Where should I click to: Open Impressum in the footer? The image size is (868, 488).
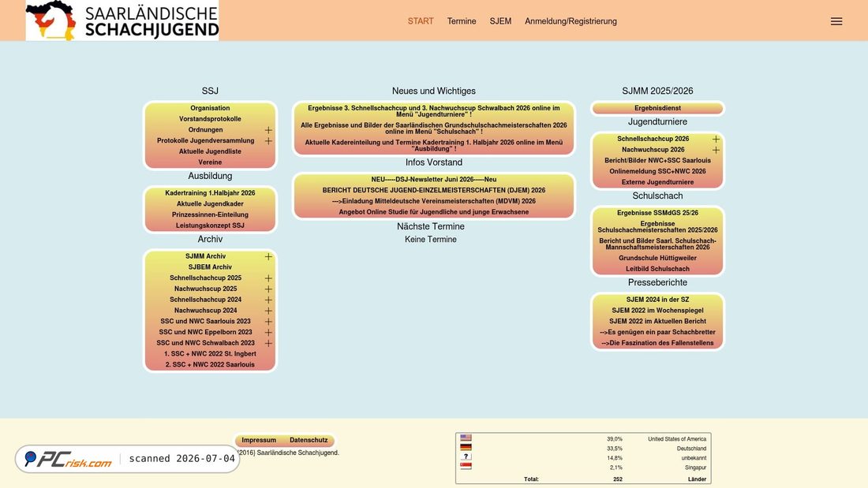pyautogui.click(x=259, y=441)
